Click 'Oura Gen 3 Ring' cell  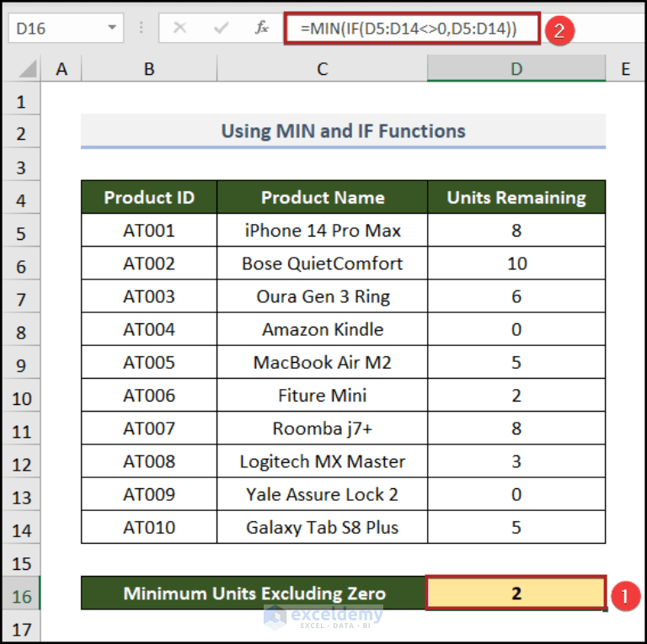pos(323,296)
